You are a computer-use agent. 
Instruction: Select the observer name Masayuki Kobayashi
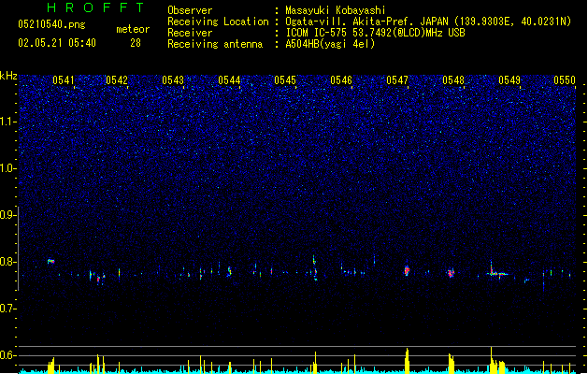(x=336, y=10)
